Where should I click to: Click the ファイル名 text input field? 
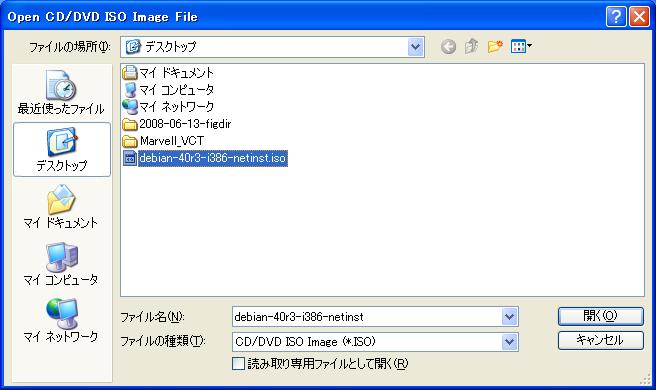pos(367,317)
